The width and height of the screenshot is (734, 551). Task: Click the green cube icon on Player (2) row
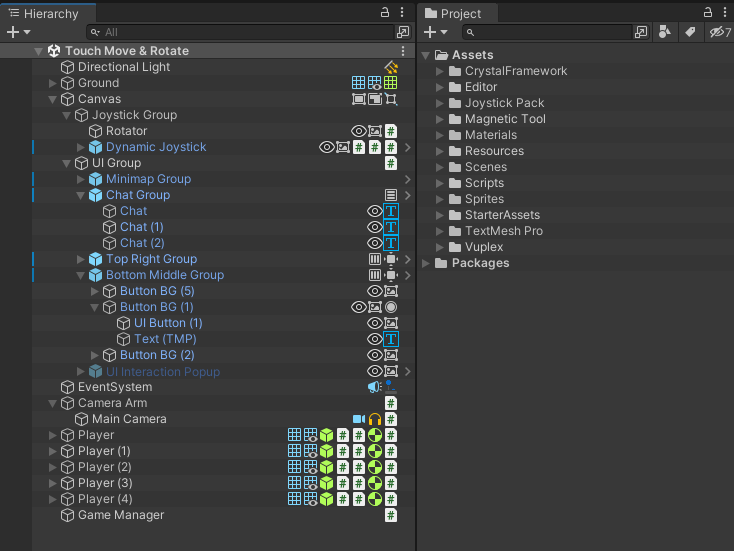pyautogui.click(x=327, y=467)
